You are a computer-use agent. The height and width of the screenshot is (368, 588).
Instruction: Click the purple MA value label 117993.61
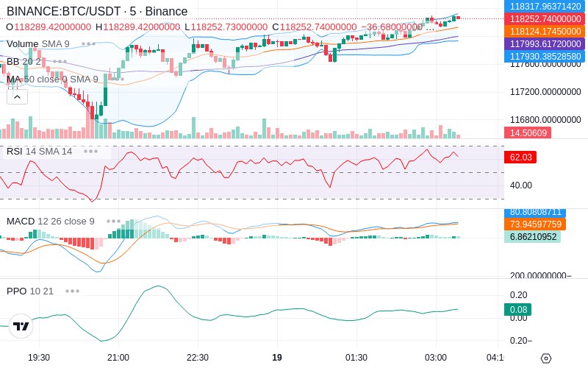[545, 44]
